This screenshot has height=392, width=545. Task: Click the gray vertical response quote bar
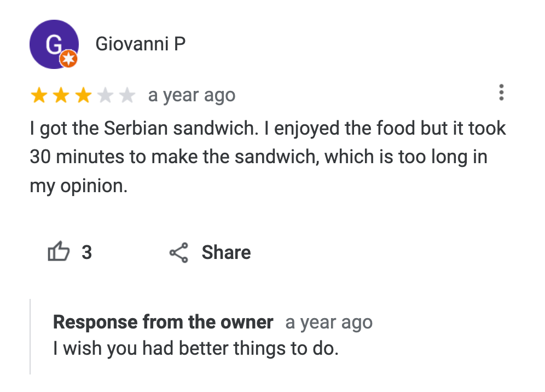(30, 337)
